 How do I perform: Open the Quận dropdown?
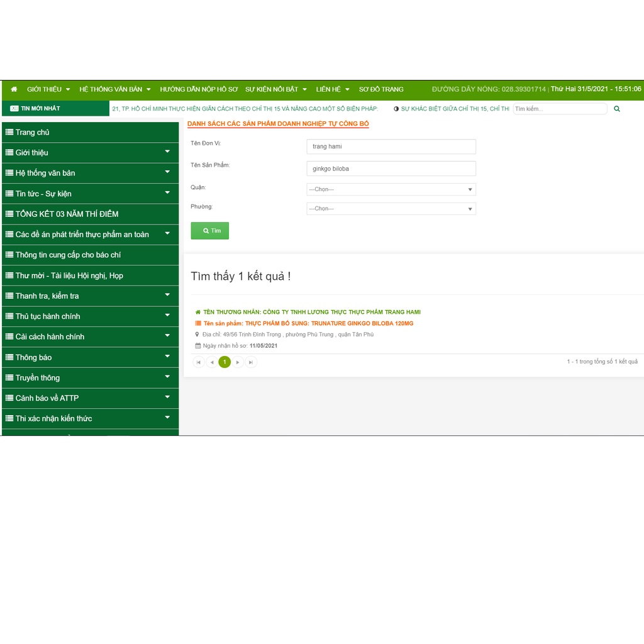(391, 189)
